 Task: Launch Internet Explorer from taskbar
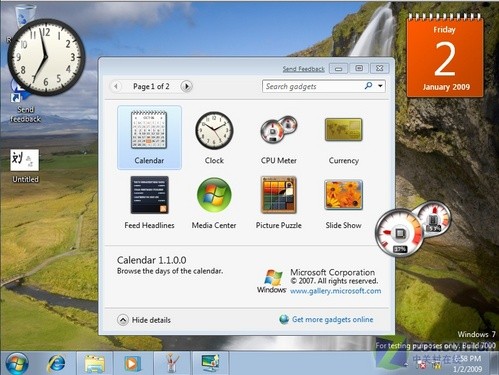(56, 363)
